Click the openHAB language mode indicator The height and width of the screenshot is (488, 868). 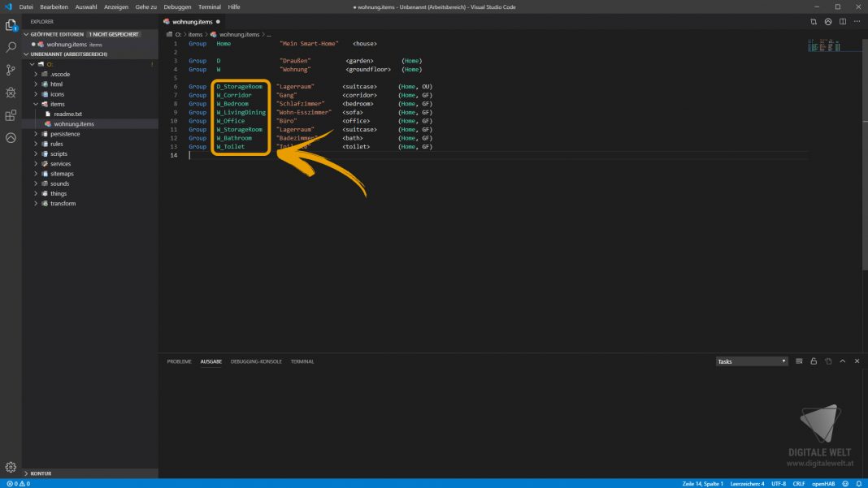[x=823, y=483]
